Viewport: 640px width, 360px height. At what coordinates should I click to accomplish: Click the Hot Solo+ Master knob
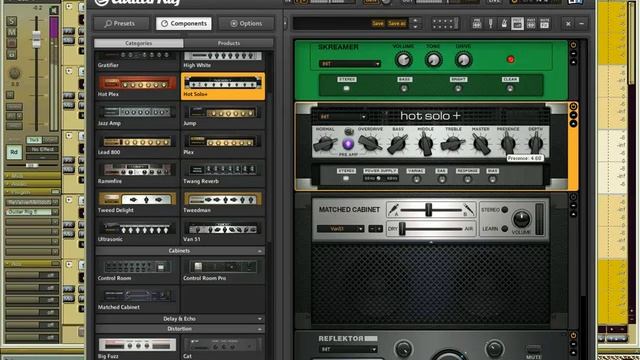(x=481, y=144)
